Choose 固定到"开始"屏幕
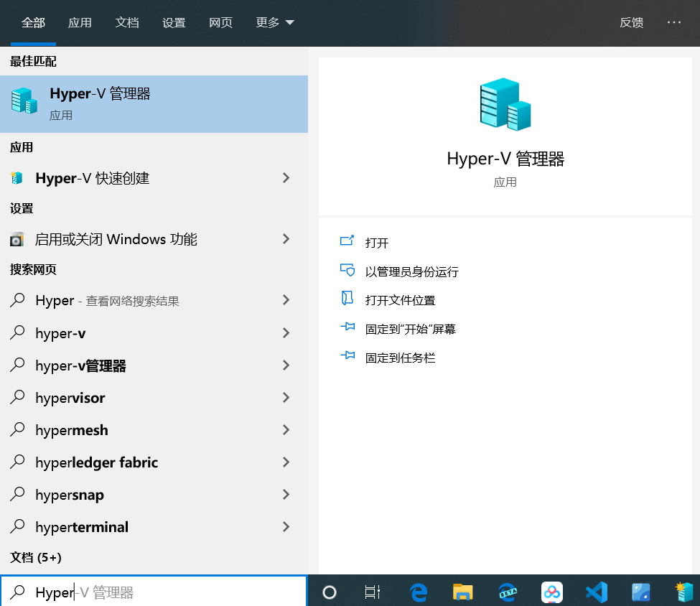 coord(410,329)
